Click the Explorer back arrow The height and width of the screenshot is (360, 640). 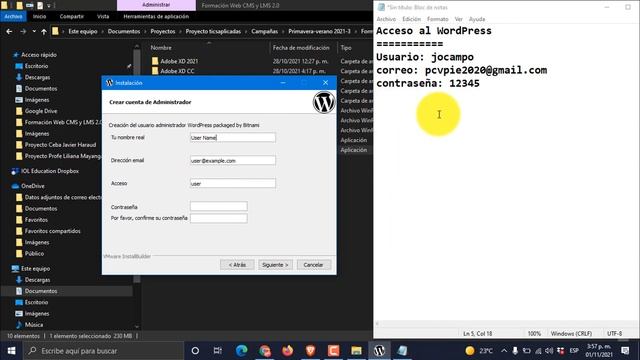click(x=9, y=31)
